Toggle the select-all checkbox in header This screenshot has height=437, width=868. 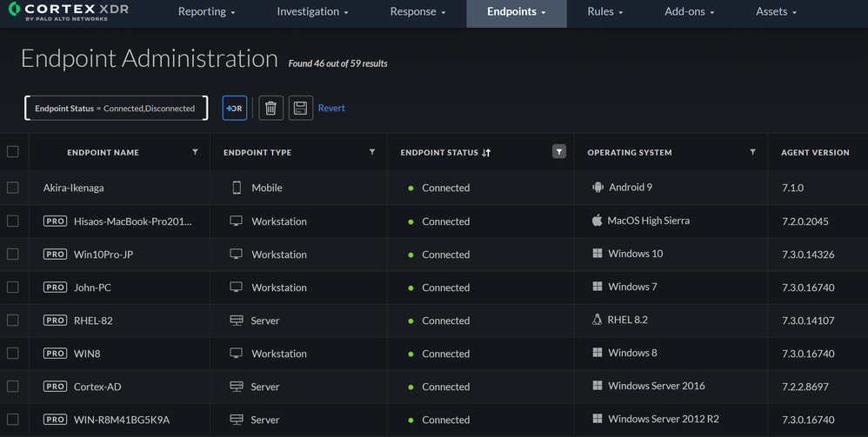point(13,152)
